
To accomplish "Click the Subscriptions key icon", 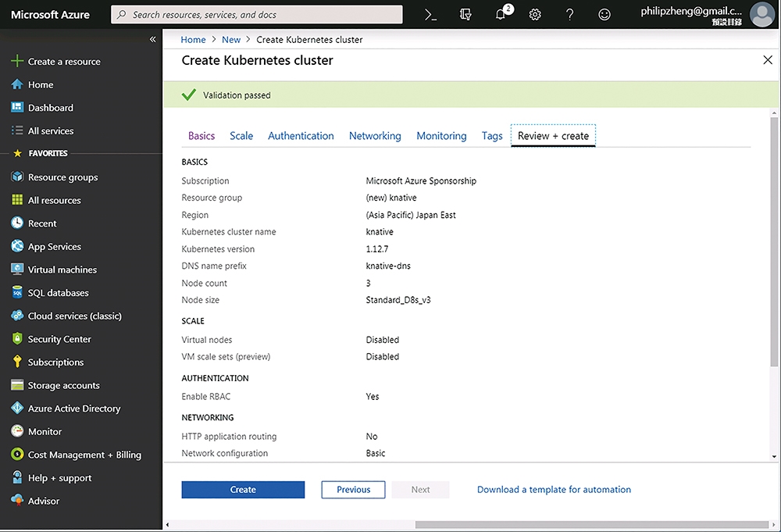I will [x=17, y=362].
